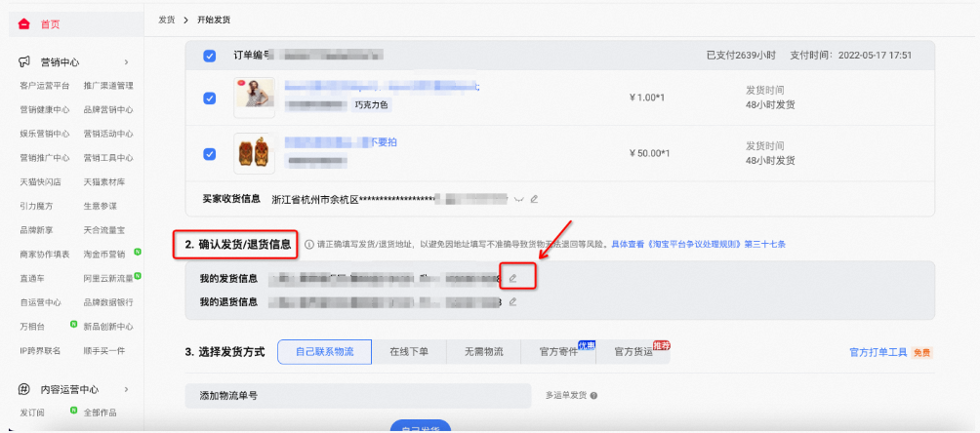The image size is (980, 433).
Task: Click the 营销中心 megaphone icon
Action: point(23,61)
